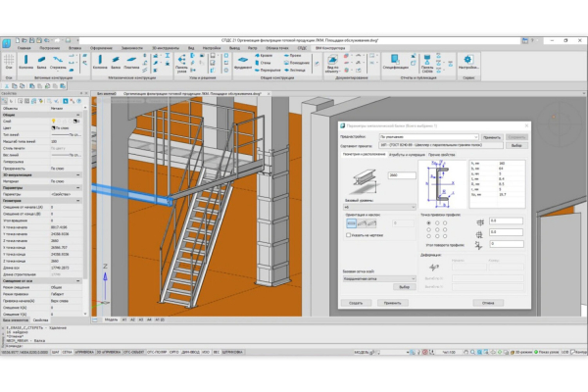
Task: Click the beam length field showing 2660
Action: pos(402,175)
